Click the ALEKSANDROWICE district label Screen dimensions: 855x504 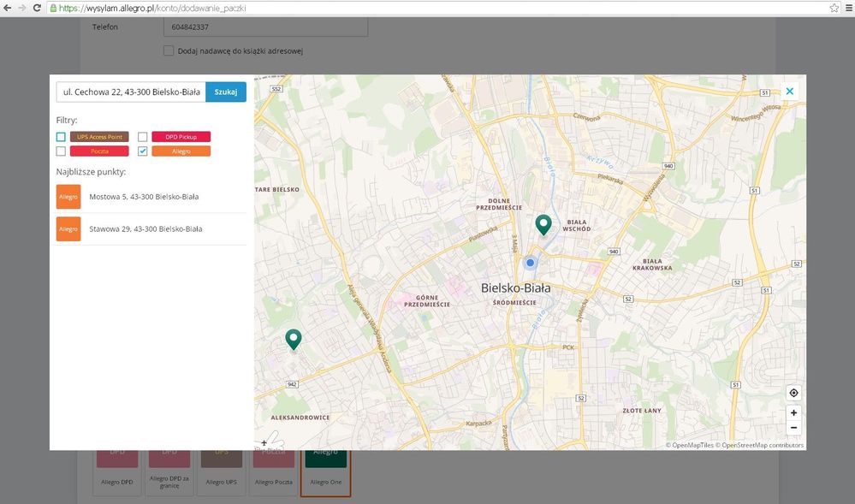(300, 418)
